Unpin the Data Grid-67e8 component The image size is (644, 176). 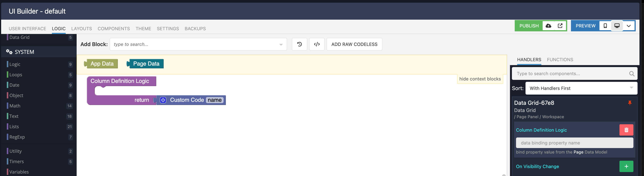(629, 103)
